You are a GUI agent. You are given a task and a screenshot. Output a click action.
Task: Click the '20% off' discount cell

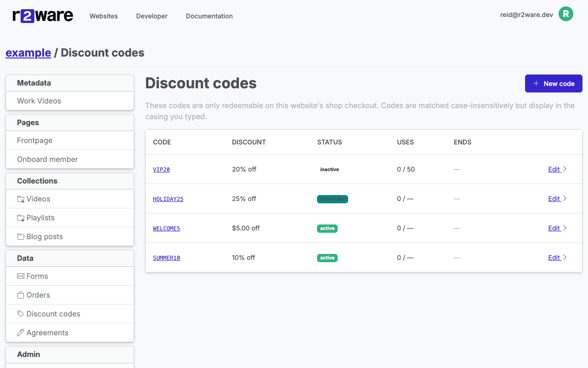(x=244, y=169)
